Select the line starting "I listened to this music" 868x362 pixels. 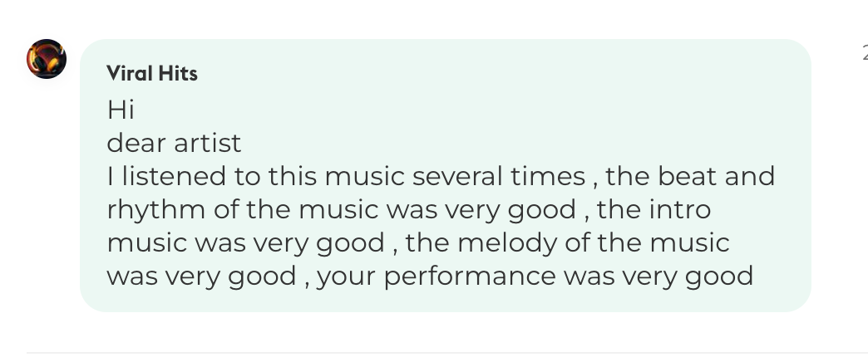[x=441, y=176]
